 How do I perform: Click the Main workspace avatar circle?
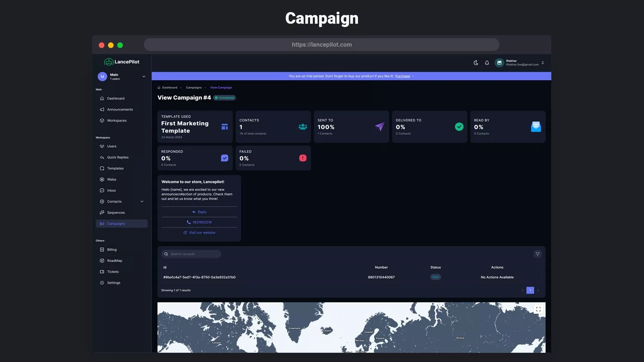[x=102, y=77]
